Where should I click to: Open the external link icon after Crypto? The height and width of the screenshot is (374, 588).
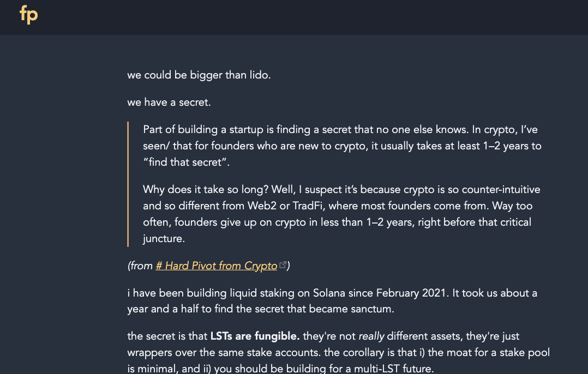pos(283,266)
